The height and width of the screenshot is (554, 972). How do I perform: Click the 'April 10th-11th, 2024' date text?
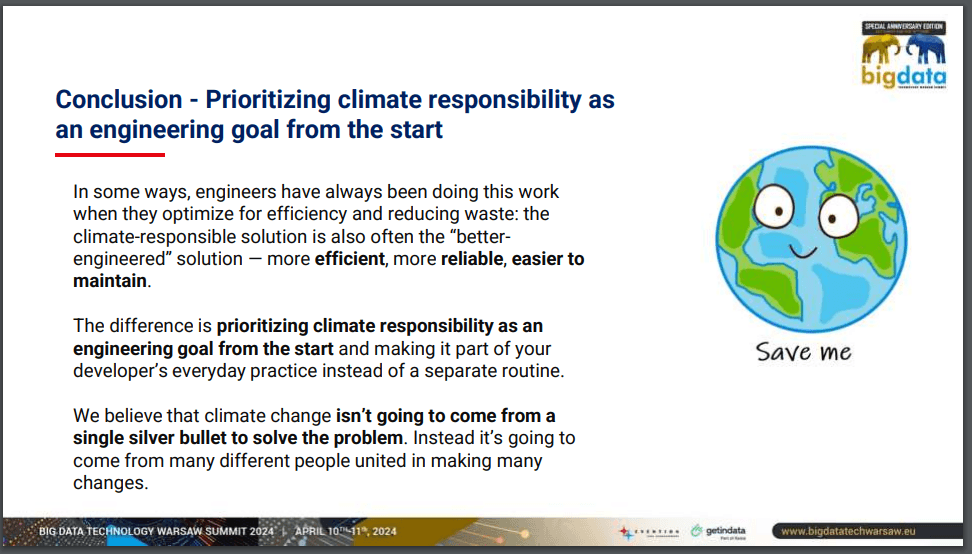(345, 532)
